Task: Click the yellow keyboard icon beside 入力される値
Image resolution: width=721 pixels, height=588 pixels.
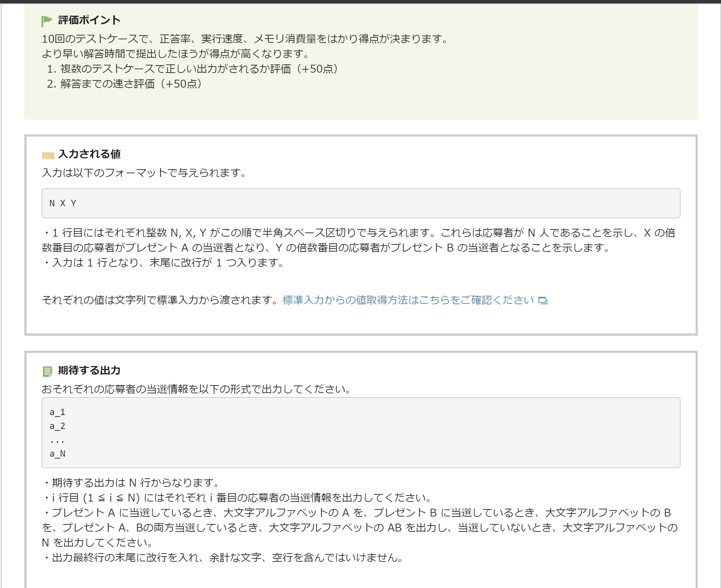Action: (48, 155)
